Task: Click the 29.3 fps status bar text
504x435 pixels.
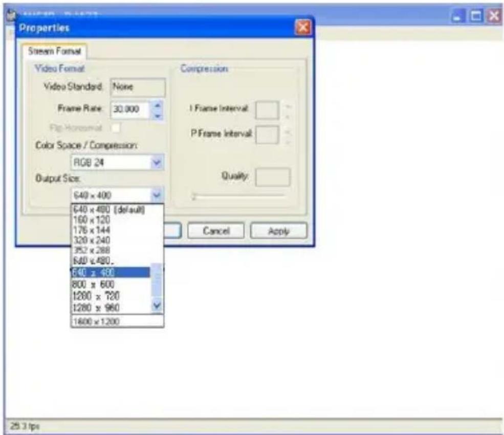Action: pos(25,426)
